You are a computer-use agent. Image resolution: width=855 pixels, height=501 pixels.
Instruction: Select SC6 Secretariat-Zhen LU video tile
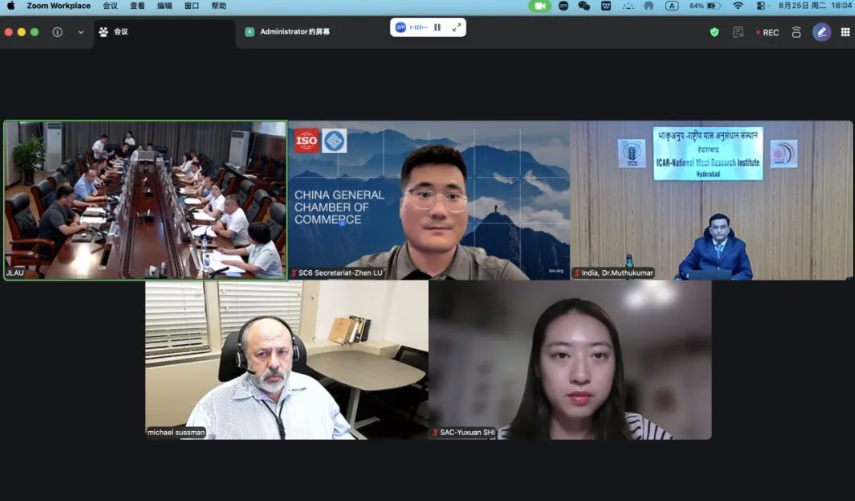(x=429, y=200)
